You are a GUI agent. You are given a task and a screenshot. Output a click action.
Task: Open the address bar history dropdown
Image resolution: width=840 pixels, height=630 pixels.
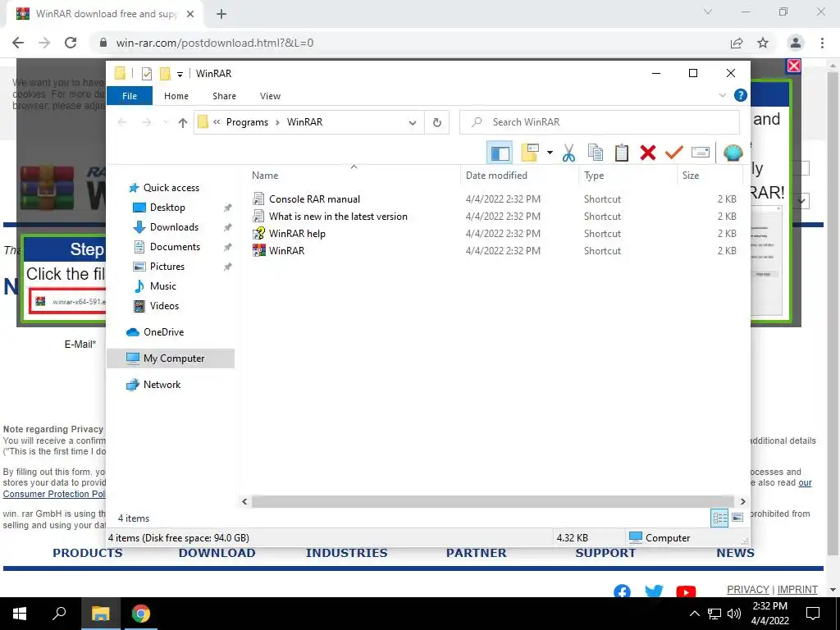[413, 123]
